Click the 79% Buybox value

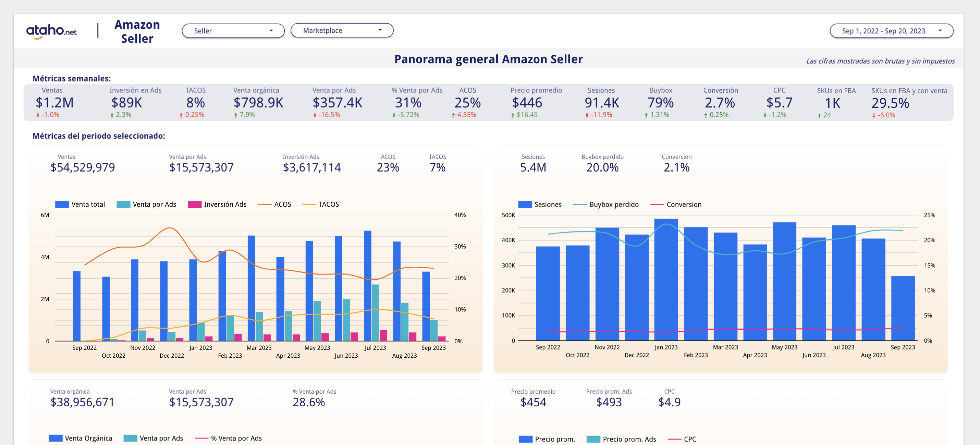(x=660, y=103)
